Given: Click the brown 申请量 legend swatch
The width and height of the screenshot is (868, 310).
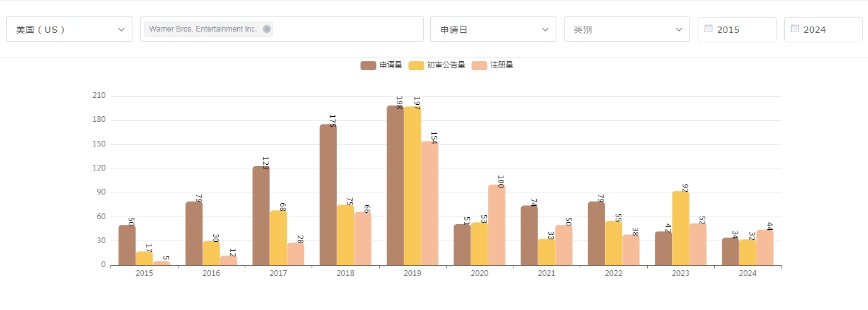Looking at the screenshot, I should click(368, 65).
